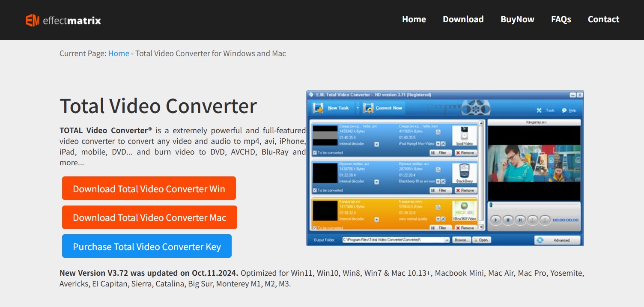Toggle 'To be converted' checkbox in BlackBerry row
This screenshot has height=307, width=644.
coord(315,191)
